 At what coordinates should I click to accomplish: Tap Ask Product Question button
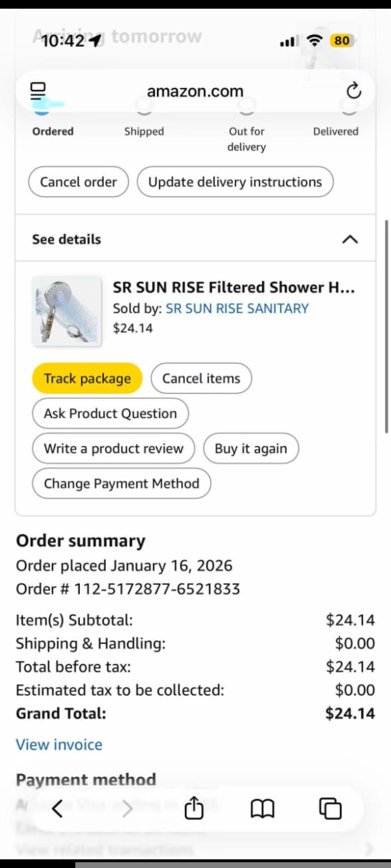pyautogui.click(x=110, y=413)
